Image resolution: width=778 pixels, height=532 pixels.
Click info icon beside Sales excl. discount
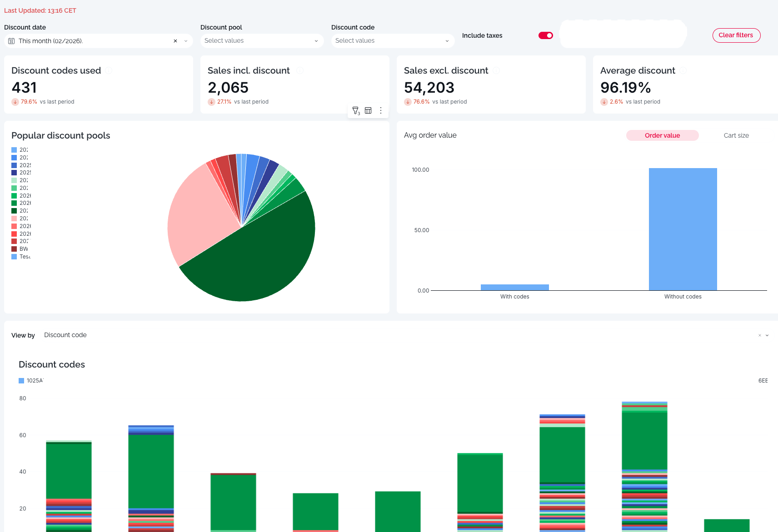click(496, 70)
